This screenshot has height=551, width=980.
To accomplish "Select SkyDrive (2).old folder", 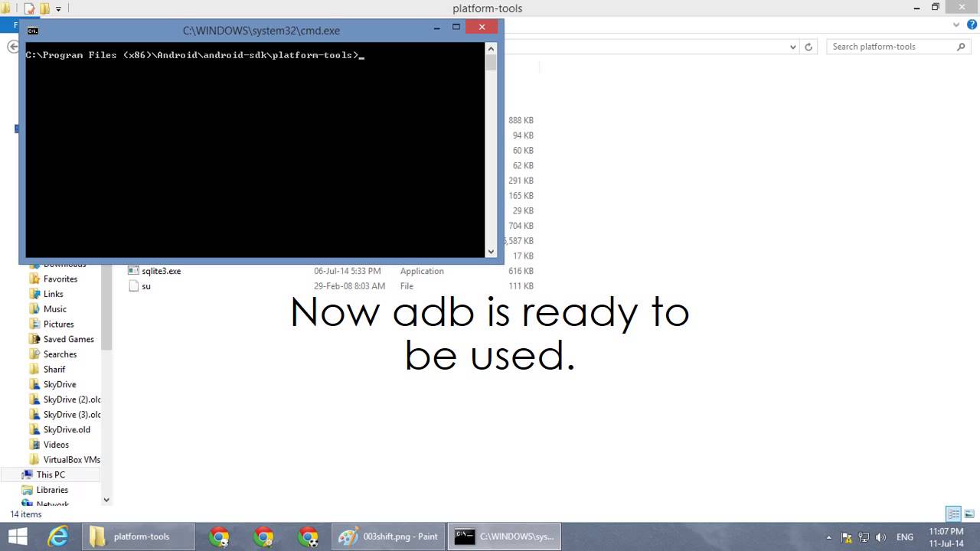I will (72, 399).
